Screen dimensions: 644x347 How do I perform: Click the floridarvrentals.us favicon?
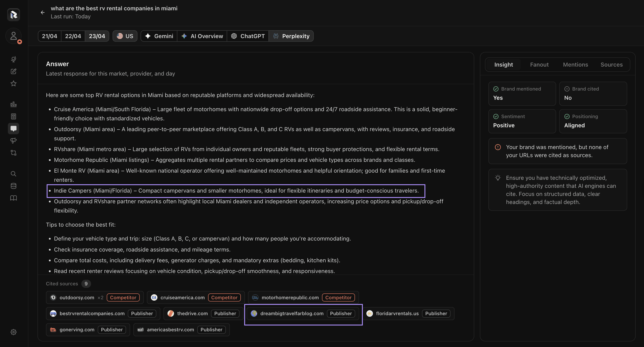(370, 314)
